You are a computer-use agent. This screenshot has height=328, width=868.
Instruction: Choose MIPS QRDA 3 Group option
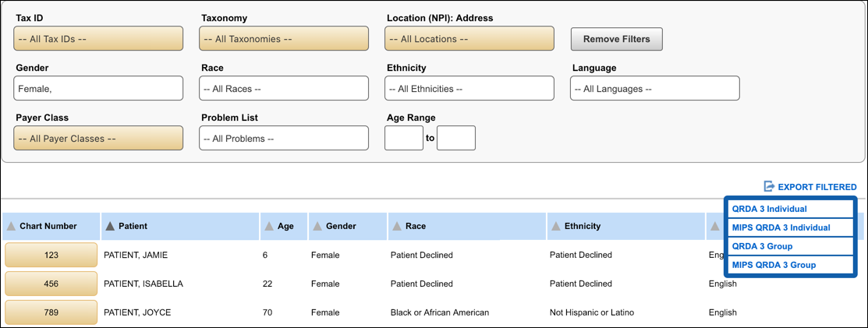click(774, 265)
